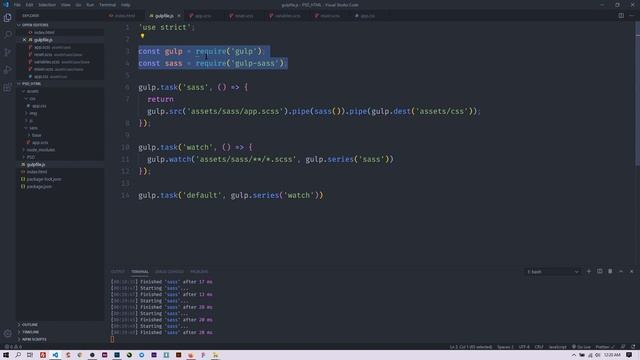This screenshot has width=640, height=360.
Task: Open Task View on the taskbar
Action: click(x=30, y=355)
